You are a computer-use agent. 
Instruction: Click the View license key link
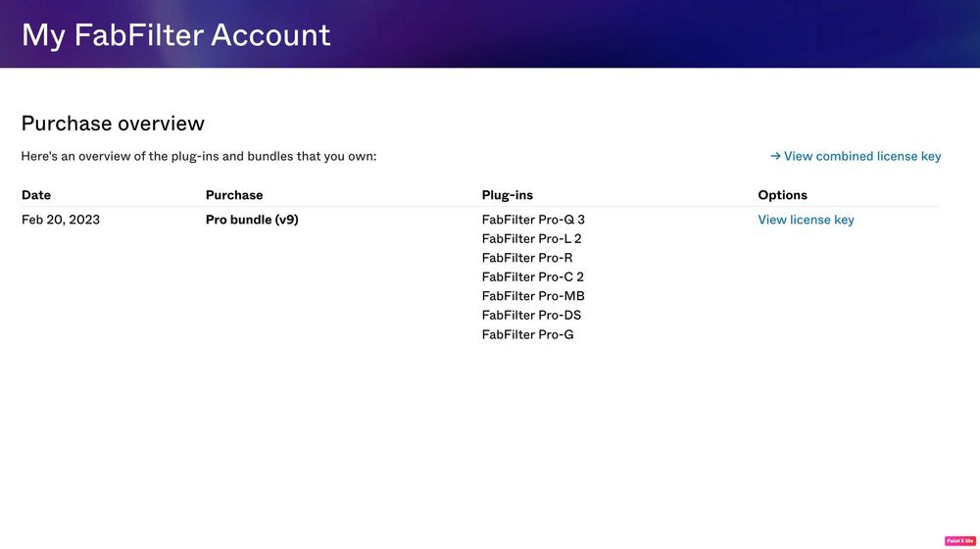click(806, 220)
